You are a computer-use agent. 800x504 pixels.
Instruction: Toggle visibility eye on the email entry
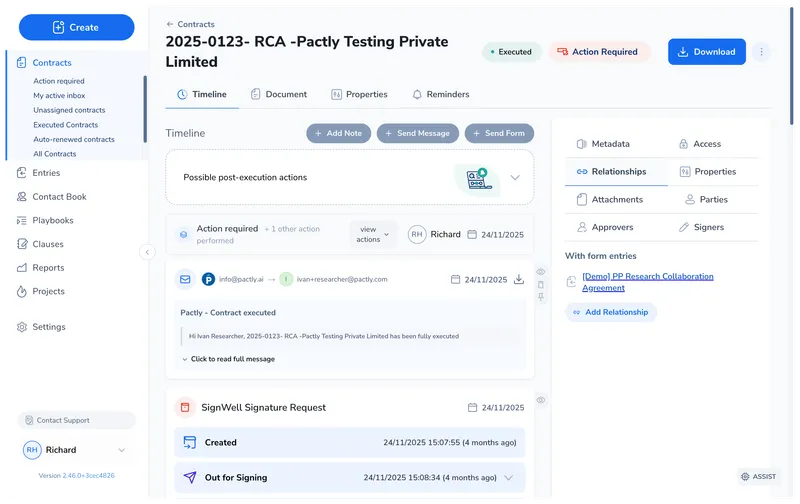click(541, 271)
